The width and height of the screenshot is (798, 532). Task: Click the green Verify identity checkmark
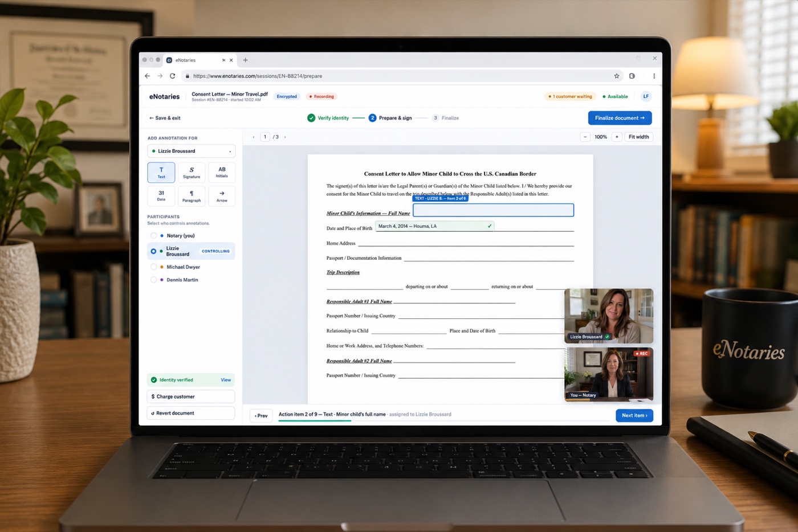coord(311,118)
